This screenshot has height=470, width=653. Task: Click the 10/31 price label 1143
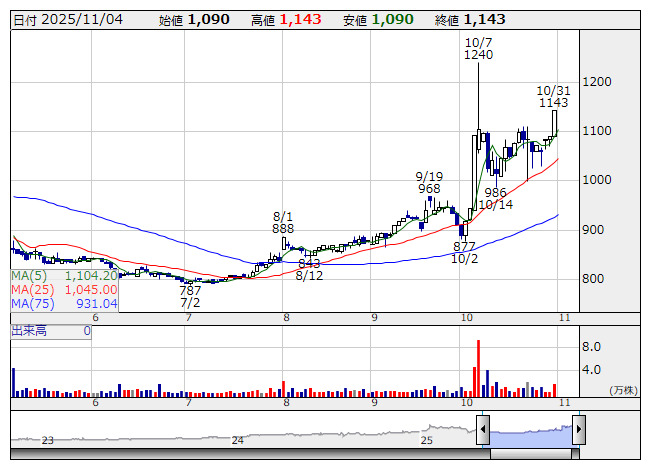coord(553,102)
